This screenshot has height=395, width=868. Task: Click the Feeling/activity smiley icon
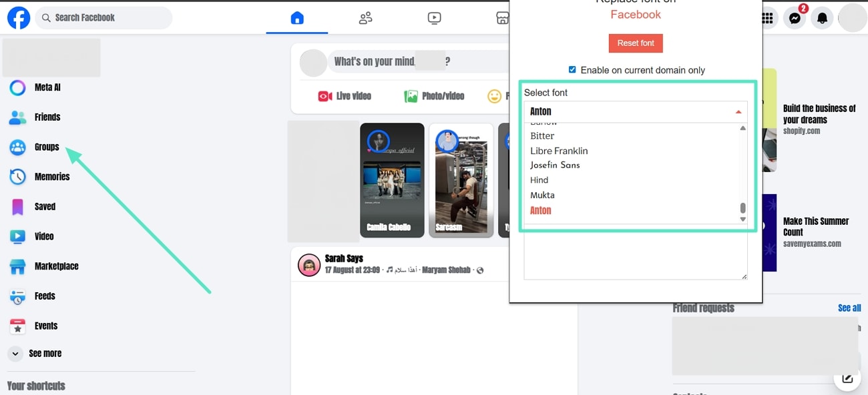[x=494, y=97]
